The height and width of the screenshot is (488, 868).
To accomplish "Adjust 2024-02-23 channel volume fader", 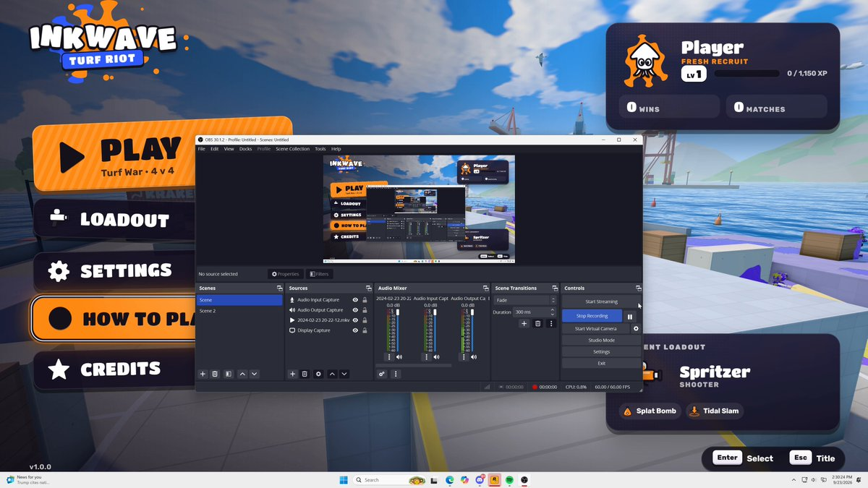I will 397,312.
